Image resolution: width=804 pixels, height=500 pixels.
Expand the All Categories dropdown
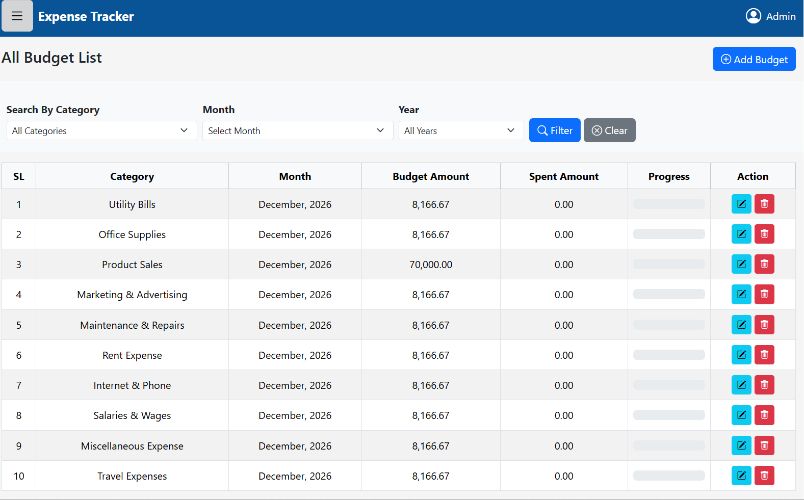click(x=99, y=131)
